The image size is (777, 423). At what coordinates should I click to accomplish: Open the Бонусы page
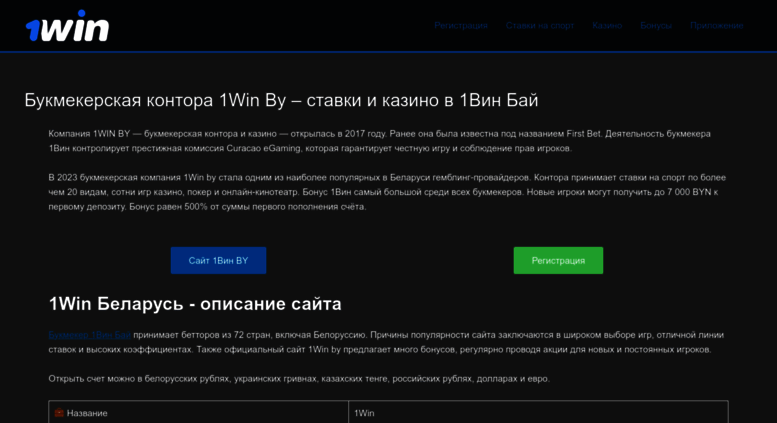pos(656,25)
